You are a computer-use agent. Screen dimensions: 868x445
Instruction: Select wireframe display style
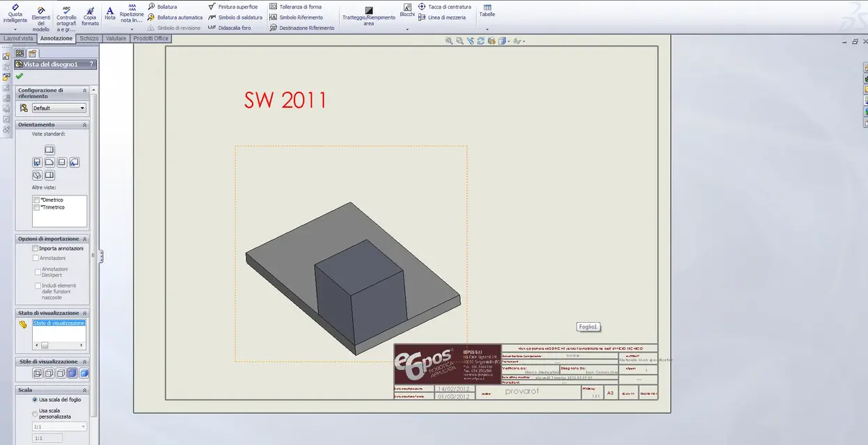[x=38, y=373]
